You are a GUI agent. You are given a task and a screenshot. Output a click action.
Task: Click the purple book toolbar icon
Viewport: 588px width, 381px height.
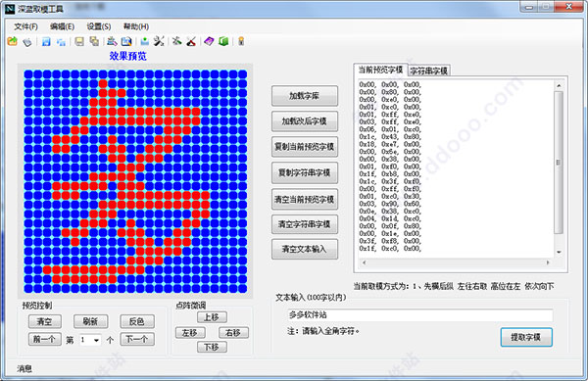click(209, 41)
